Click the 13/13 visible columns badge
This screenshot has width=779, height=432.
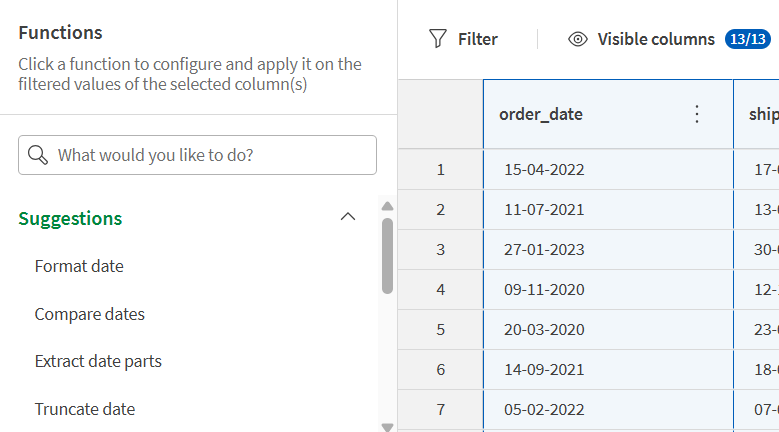click(x=747, y=39)
